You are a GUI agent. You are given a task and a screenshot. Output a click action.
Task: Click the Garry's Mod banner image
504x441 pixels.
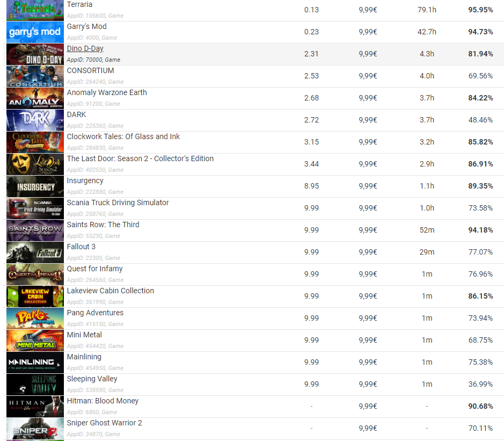tap(35, 32)
